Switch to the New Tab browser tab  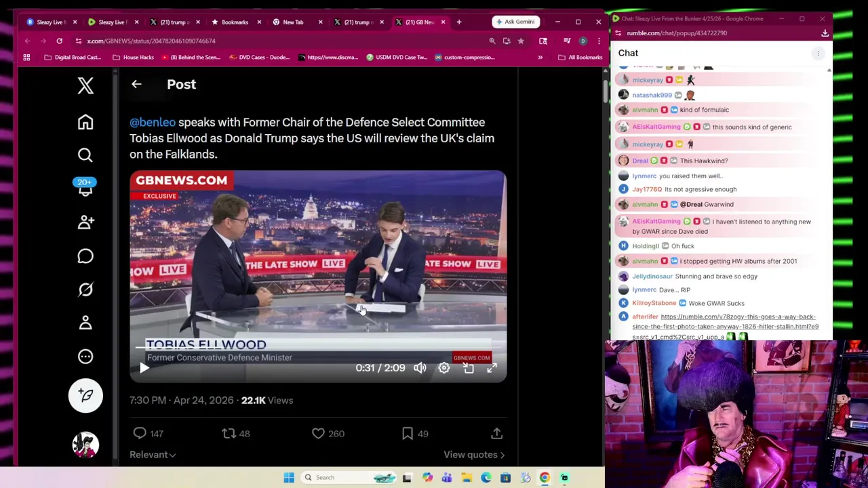293,22
